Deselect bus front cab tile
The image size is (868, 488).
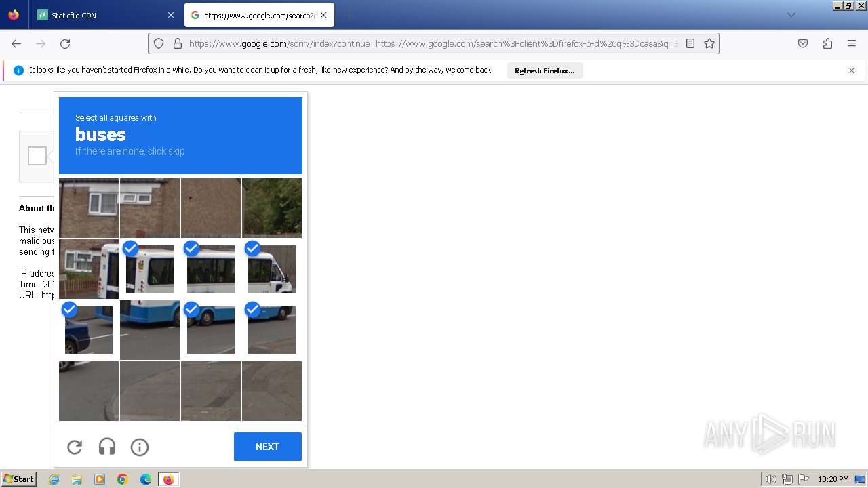pyautogui.click(x=272, y=269)
